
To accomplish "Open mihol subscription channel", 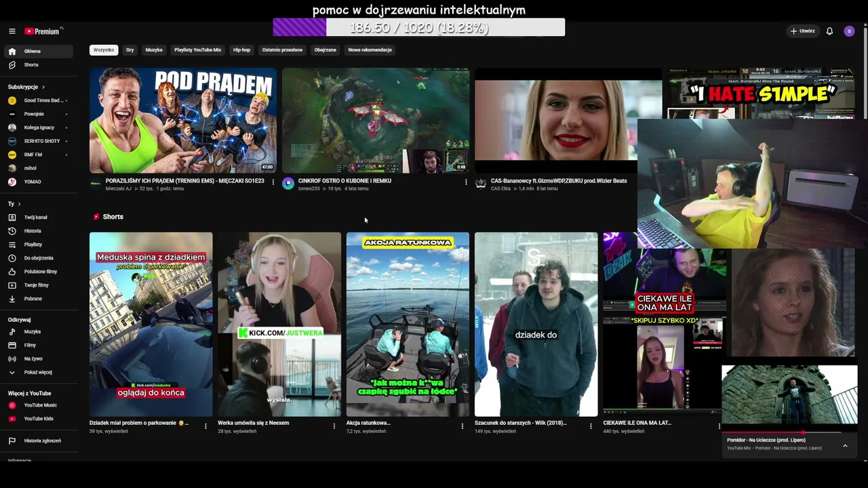I will coord(39,168).
